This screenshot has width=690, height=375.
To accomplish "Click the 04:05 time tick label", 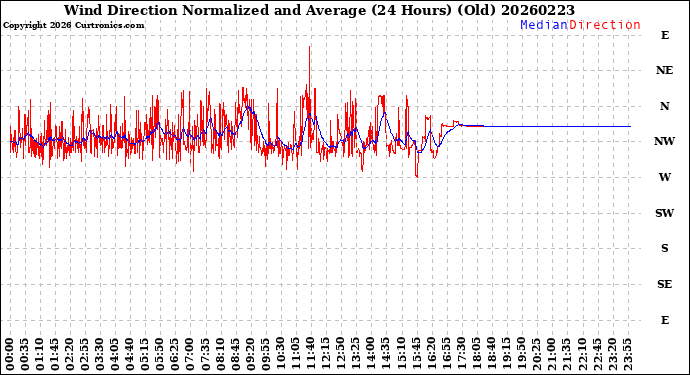I will pos(115,355).
